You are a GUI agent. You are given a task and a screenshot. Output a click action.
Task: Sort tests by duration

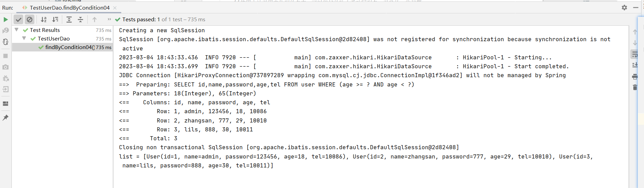click(x=55, y=20)
